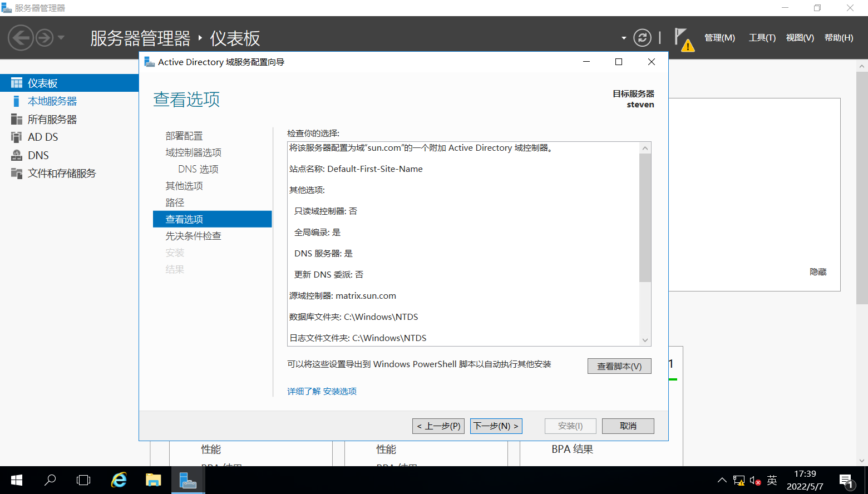868x494 pixels.
Task: Go to DNS 选项 wizard step
Action: pyautogui.click(x=198, y=169)
